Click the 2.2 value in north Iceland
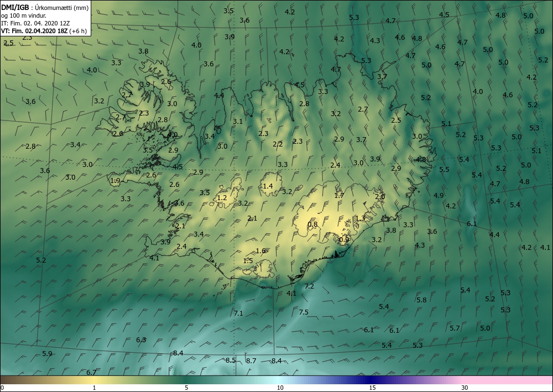The image size is (553, 392). coord(278,144)
